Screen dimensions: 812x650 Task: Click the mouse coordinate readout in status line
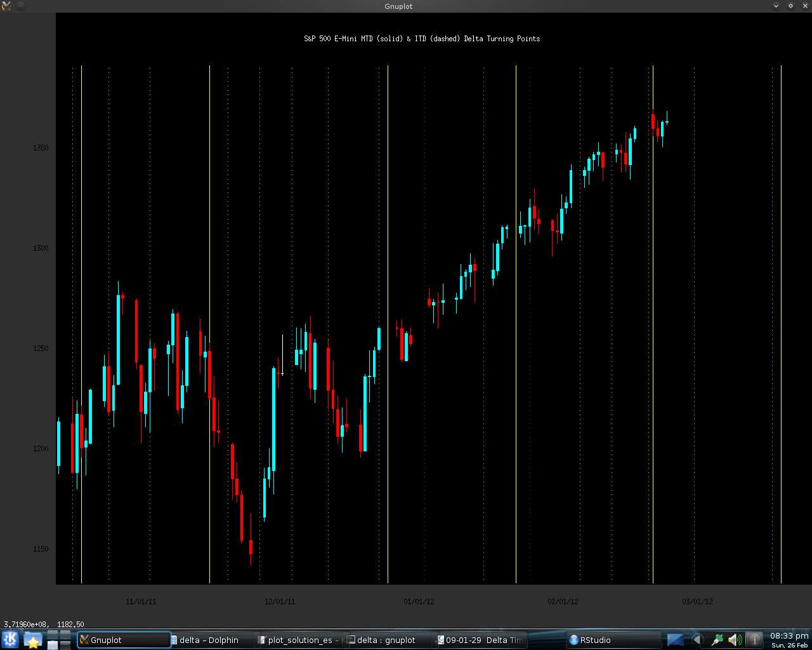pos(44,625)
